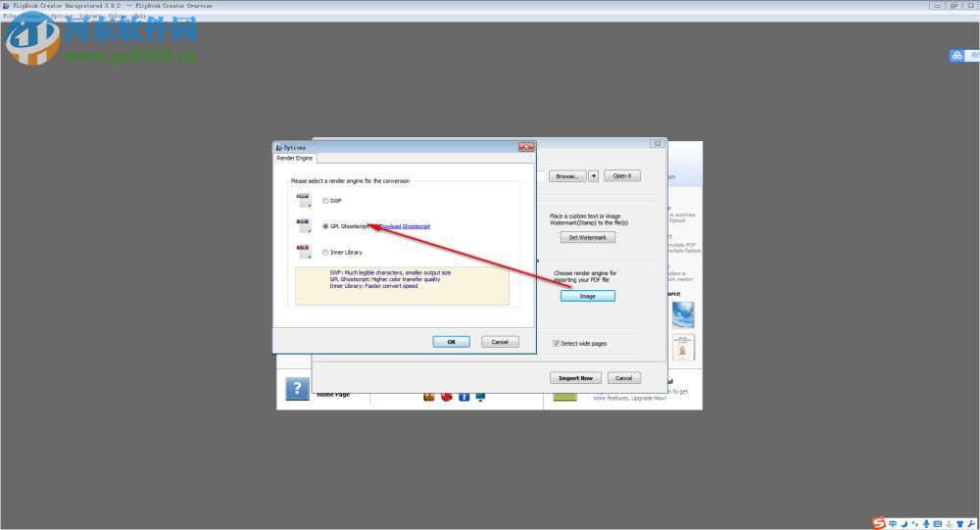Click the green bar icon in overview
980x530 pixels.
pyautogui.click(x=564, y=396)
